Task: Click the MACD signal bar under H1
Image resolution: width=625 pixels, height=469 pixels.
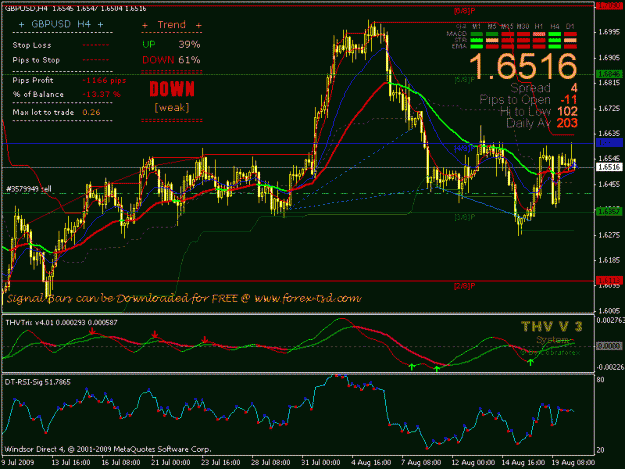Action: click(539, 34)
